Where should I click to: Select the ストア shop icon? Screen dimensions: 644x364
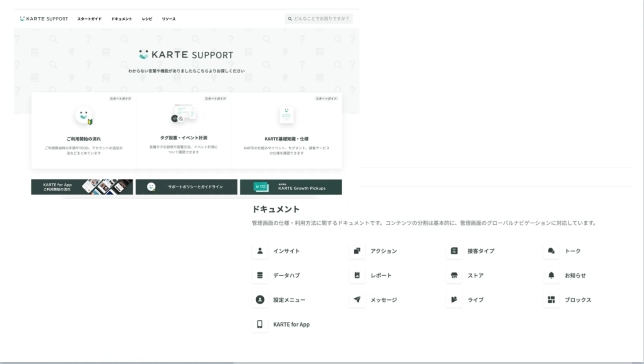pos(454,275)
